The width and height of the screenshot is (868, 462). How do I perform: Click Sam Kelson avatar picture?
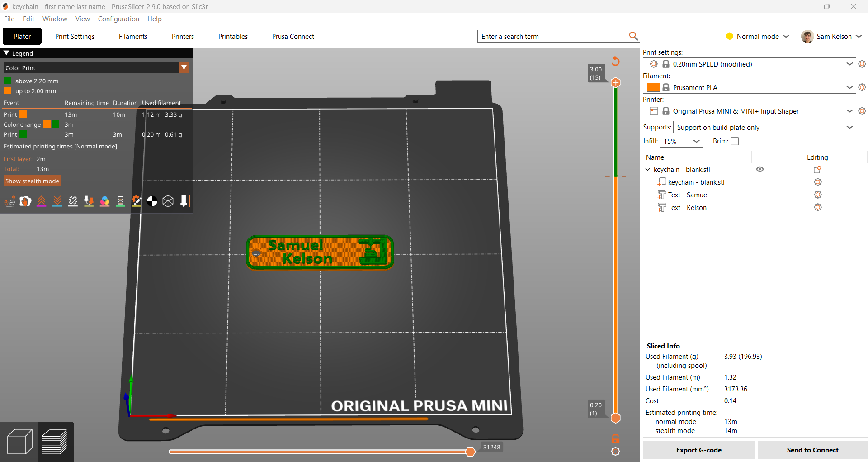click(x=807, y=37)
